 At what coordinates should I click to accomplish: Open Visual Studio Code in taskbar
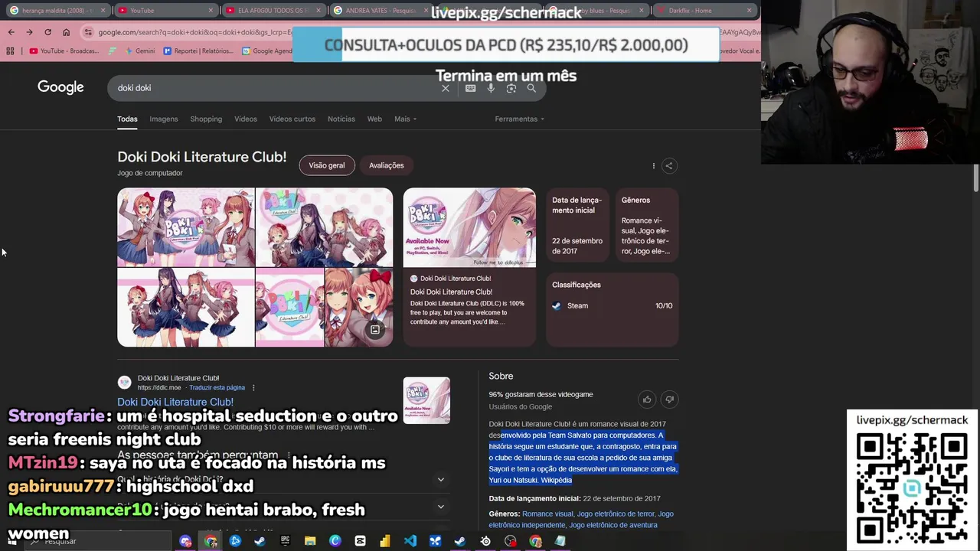[410, 541]
